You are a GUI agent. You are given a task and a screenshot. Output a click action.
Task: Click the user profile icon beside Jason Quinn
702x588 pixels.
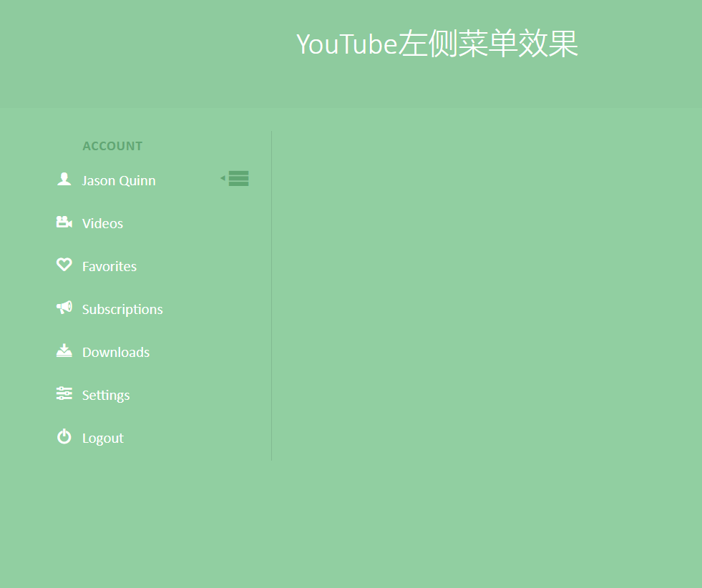click(64, 179)
